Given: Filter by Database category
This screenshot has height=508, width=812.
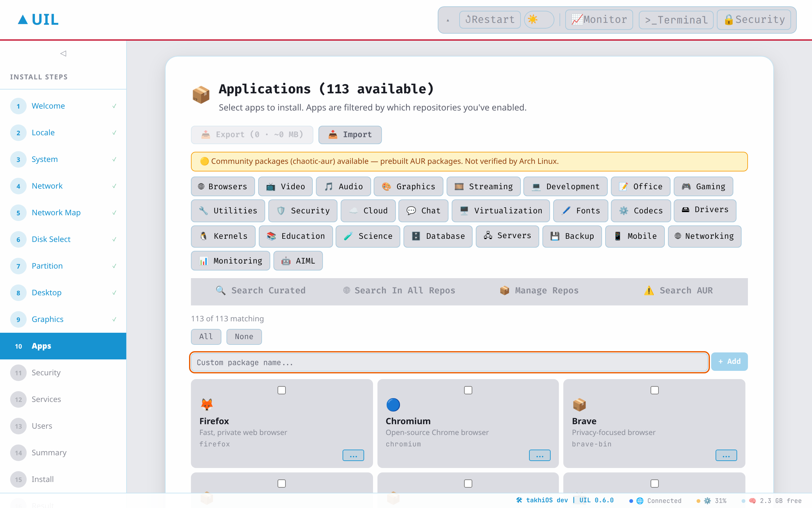Looking at the screenshot, I should [438, 237].
